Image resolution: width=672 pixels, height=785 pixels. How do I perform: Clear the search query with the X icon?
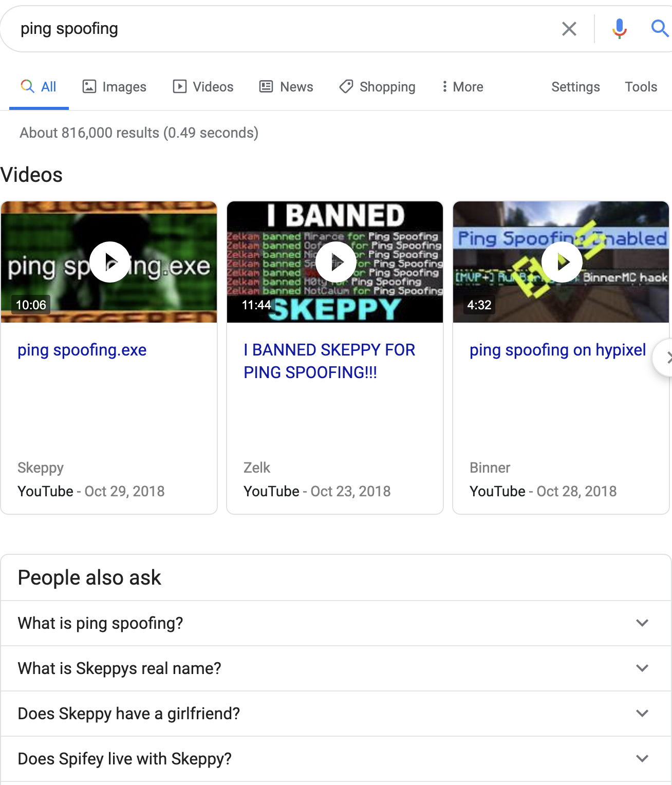pyautogui.click(x=569, y=29)
